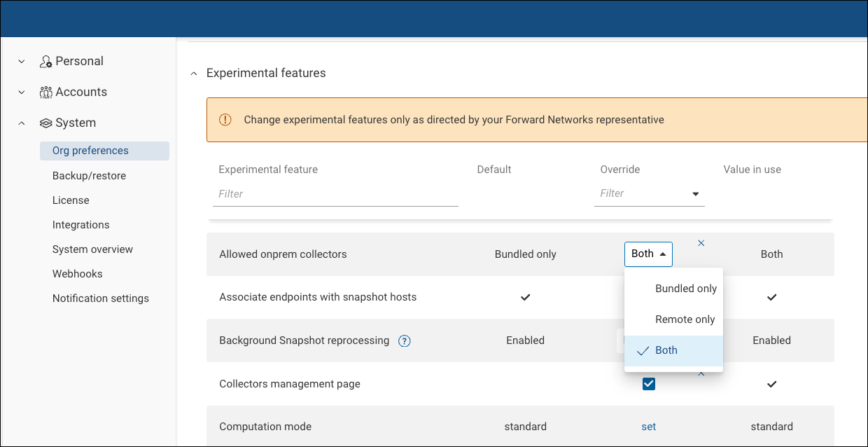Click the Personal icon in the sidebar
This screenshot has height=447, width=868.
pyautogui.click(x=45, y=61)
